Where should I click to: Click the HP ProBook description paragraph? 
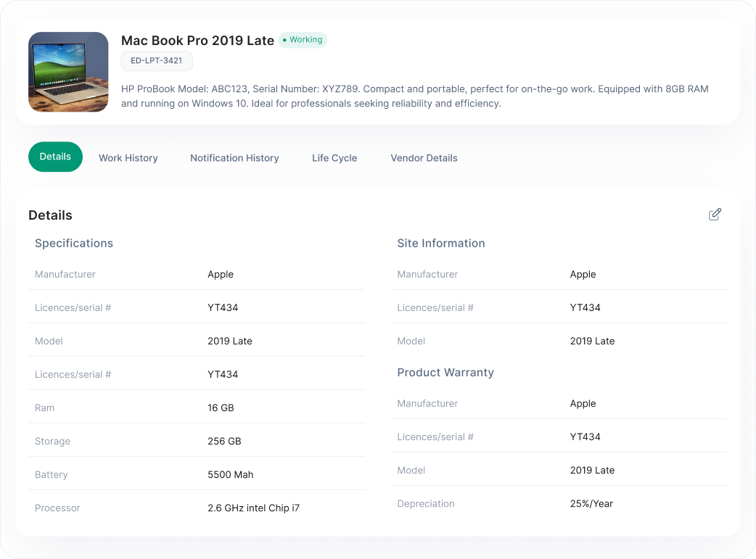[x=414, y=96]
